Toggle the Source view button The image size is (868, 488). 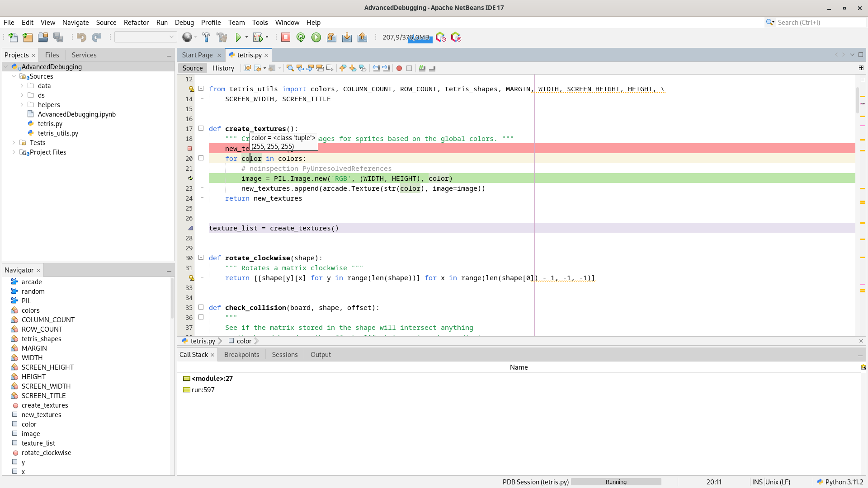point(193,68)
